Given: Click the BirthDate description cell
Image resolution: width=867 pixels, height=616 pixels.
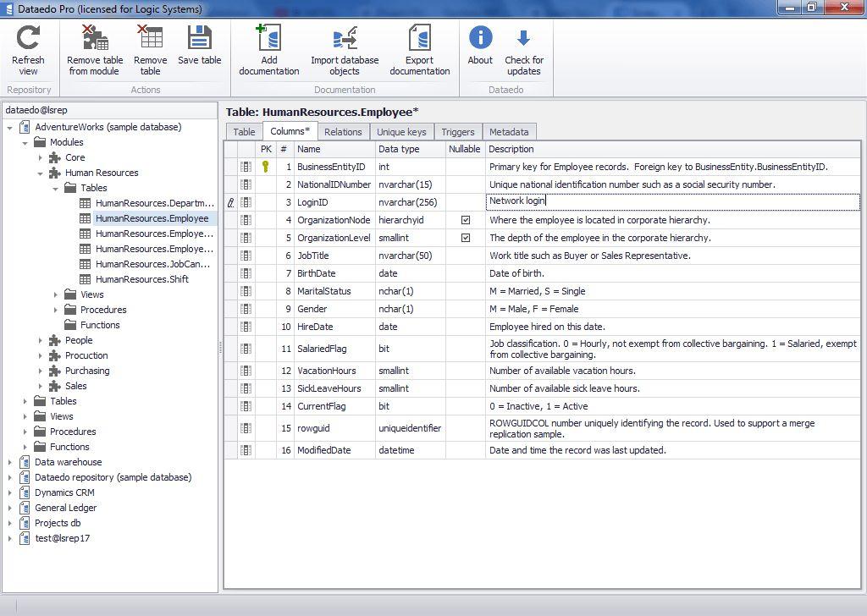Looking at the screenshot, I should tap(673, 273).
